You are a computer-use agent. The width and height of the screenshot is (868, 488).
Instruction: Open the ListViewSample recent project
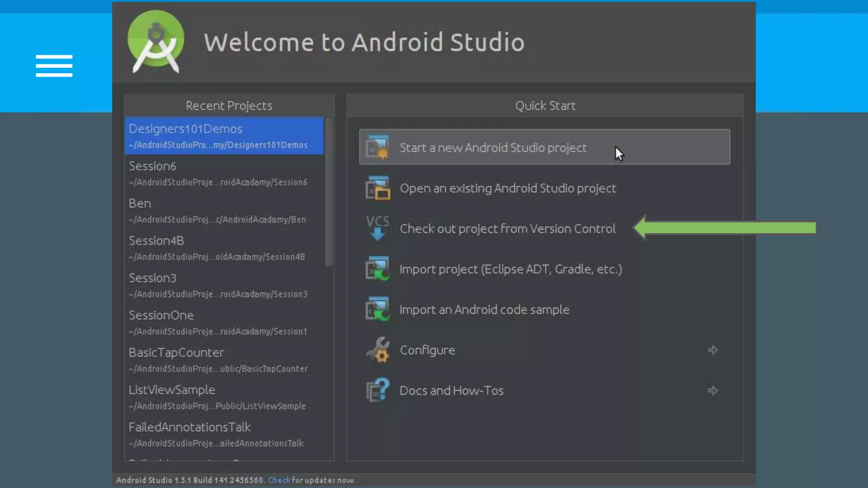click(224, 397)
